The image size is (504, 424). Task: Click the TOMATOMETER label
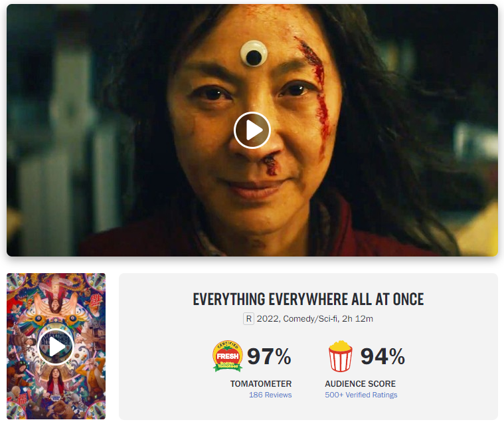pyautogui.click(x=261, y=383)
